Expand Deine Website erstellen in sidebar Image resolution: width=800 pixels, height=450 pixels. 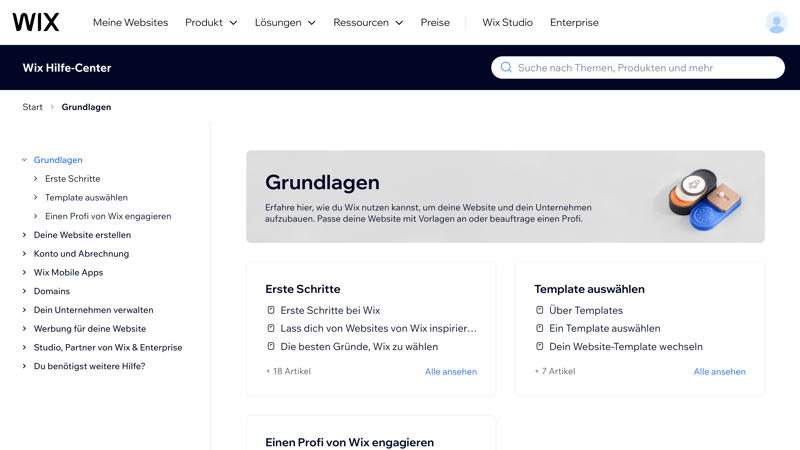coord(25,235)
